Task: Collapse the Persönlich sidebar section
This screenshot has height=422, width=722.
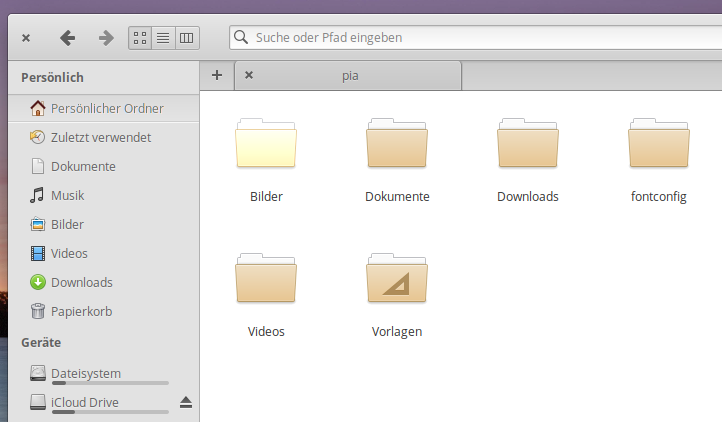Action: click(52, 77)
